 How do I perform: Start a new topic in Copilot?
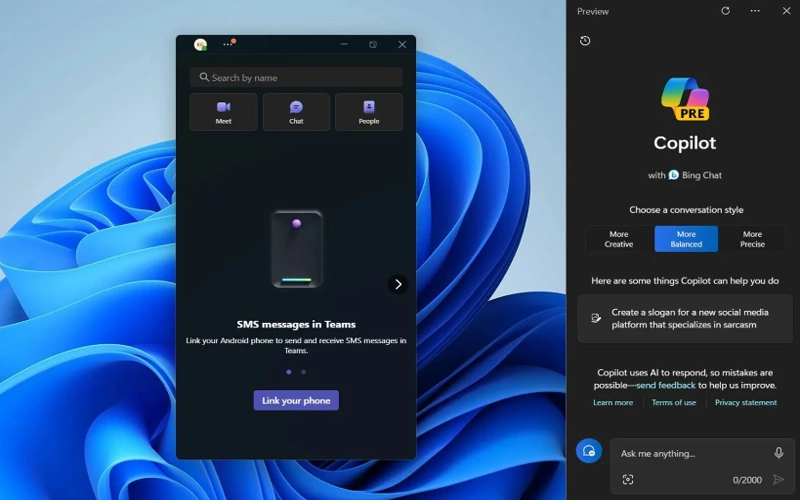point(589,451)
